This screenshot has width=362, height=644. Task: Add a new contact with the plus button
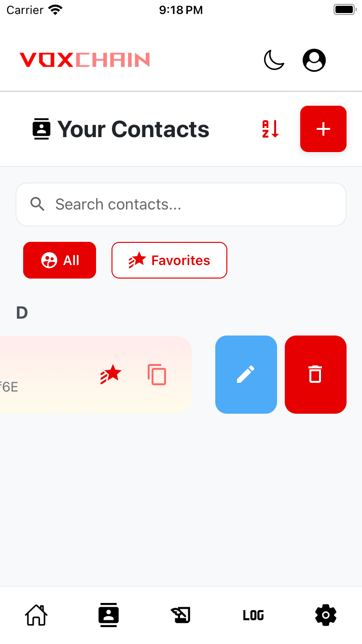[x=323, y=129]
